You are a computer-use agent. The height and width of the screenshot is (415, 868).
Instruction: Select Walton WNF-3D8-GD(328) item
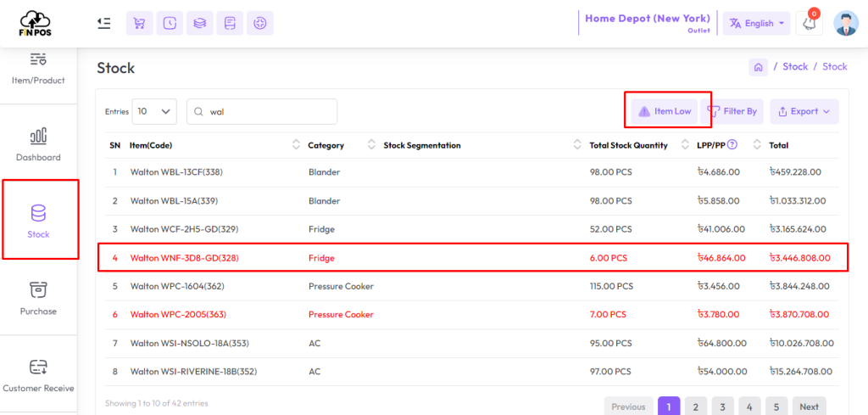[x=184, y=258]
